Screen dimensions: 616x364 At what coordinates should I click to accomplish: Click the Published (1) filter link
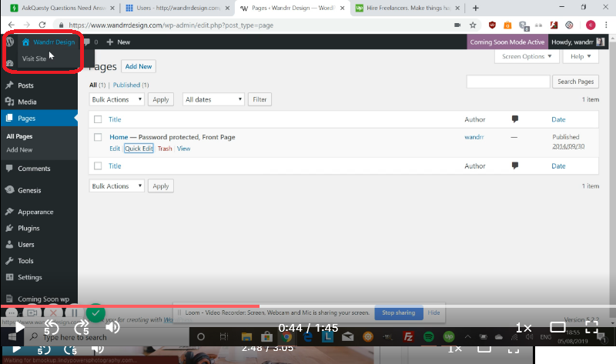coord(131,85)
